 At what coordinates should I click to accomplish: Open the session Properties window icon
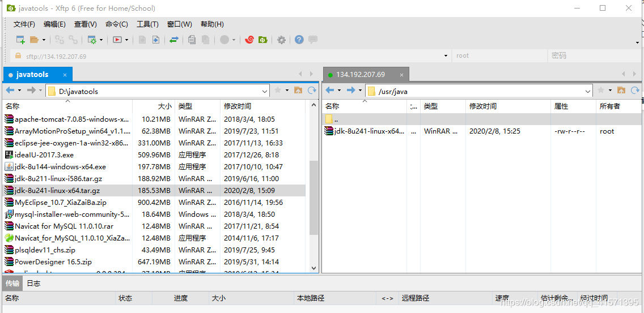(x=92, y=40)
